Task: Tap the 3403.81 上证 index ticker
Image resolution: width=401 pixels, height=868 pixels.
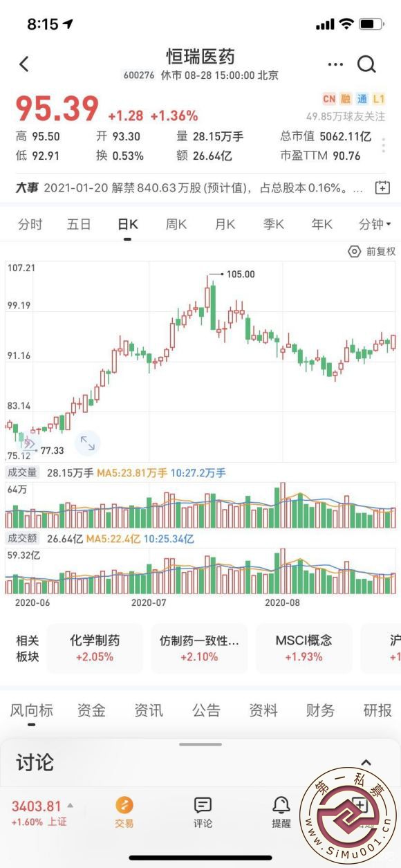Action: 39,813
